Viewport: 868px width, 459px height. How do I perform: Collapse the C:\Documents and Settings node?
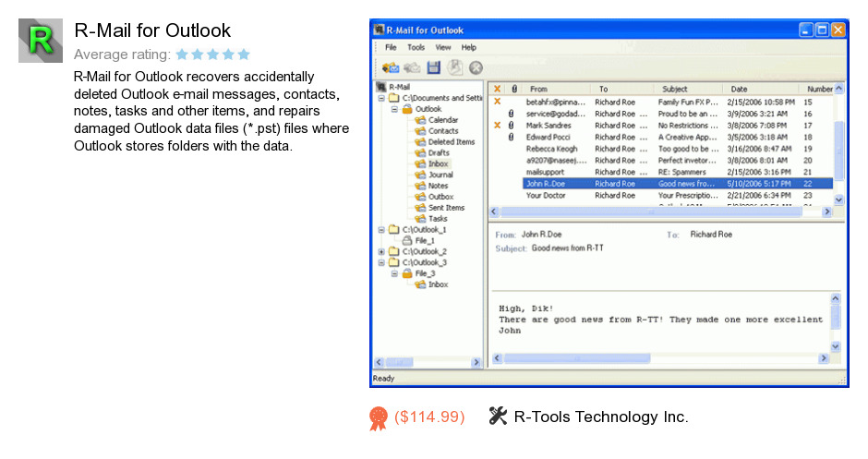pyautogui.click(x=381, y=98)
